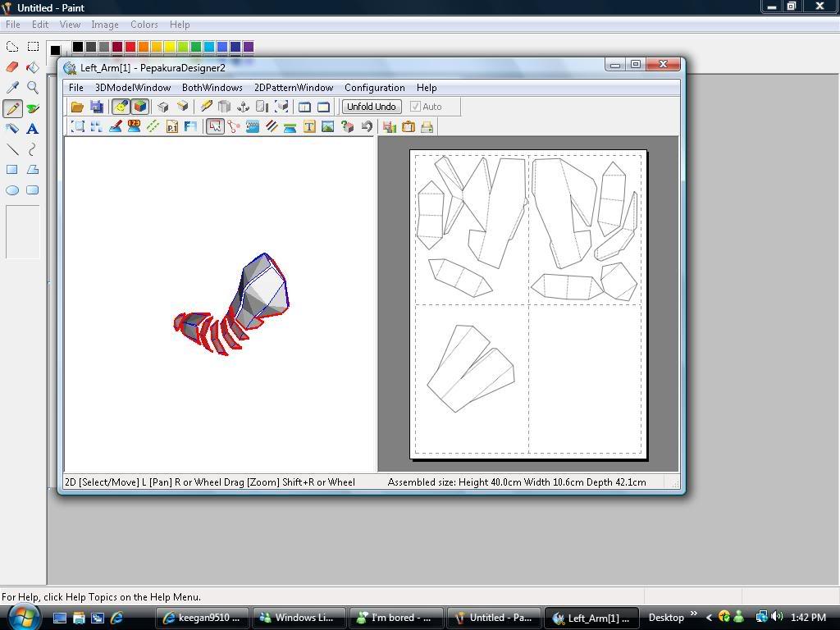Click the taskbar clock showing 1:42 PM
Screen dimensions: 840x630
point(808,617)
